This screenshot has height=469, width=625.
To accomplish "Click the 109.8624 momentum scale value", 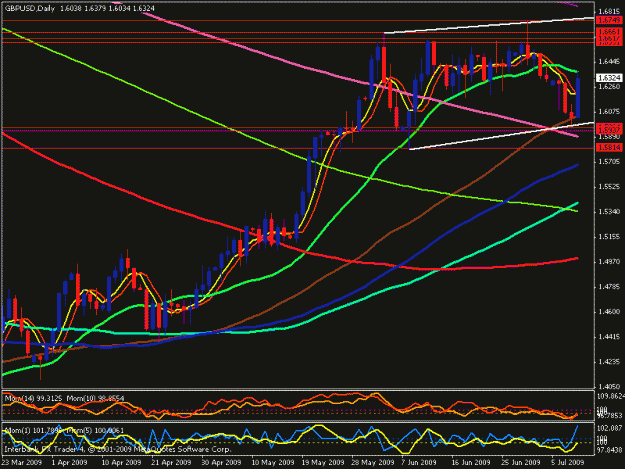I will pos(611,396).
